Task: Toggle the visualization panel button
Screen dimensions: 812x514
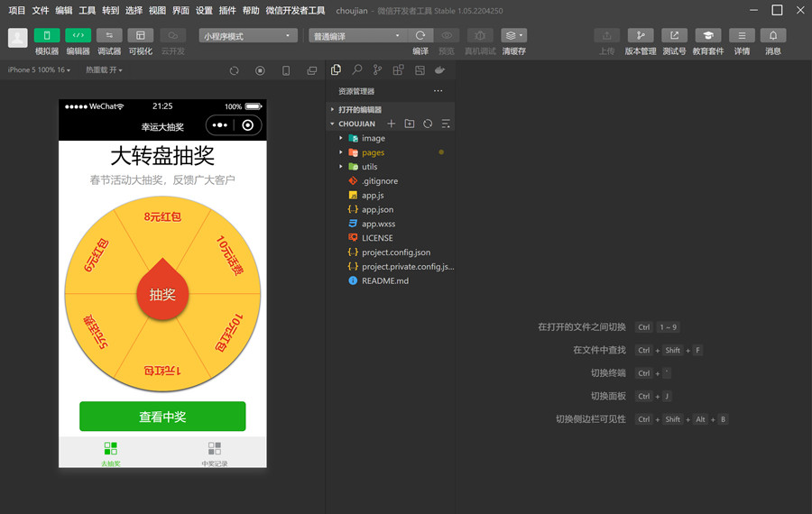Action: (x=141, y=35)
